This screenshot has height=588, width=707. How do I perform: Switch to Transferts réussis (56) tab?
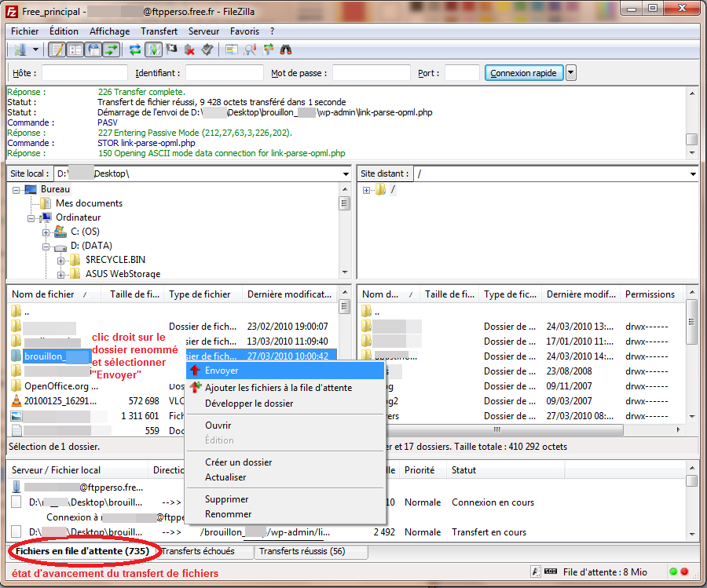point(311,551)
